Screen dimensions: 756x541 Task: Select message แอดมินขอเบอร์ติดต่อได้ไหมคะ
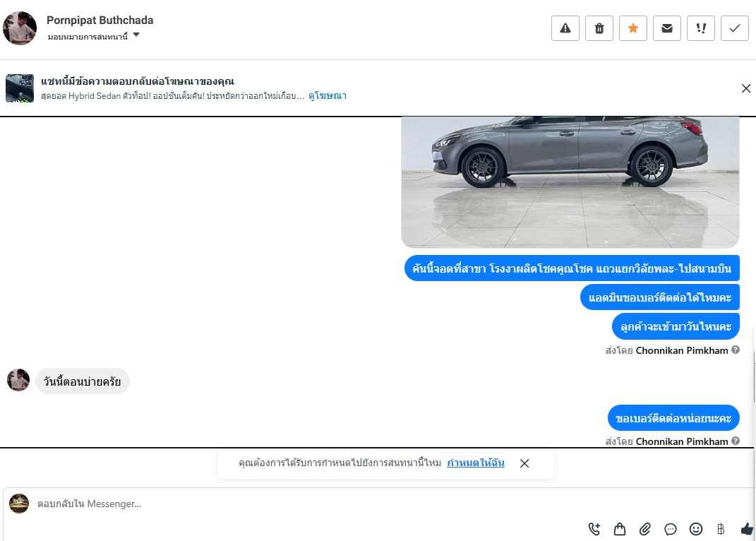(660, 297)
